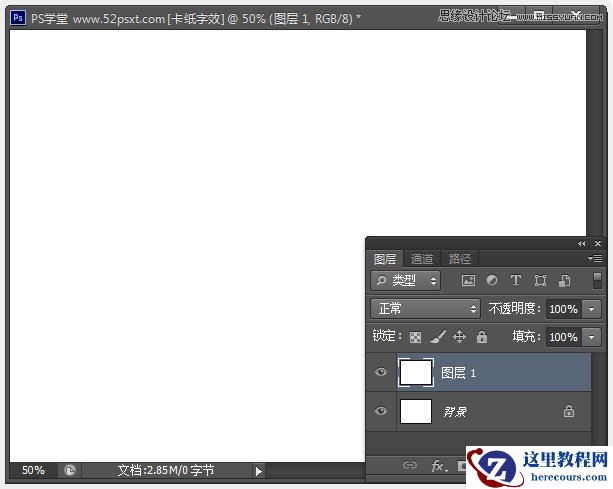Close the layers panel with X
Viewport: 613px width, 489px height.
point(598,244)
